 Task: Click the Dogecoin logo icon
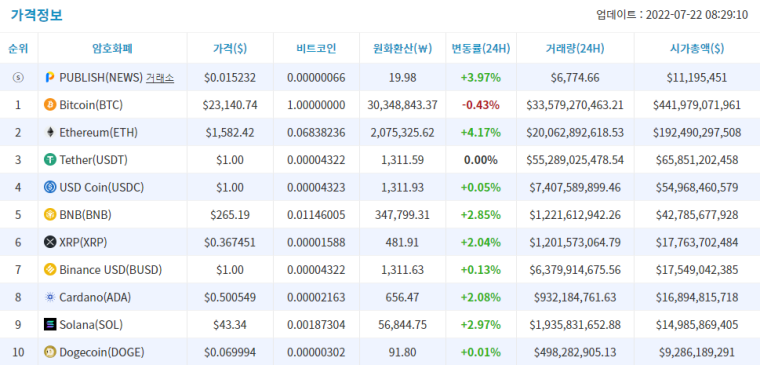pos(50,352)
